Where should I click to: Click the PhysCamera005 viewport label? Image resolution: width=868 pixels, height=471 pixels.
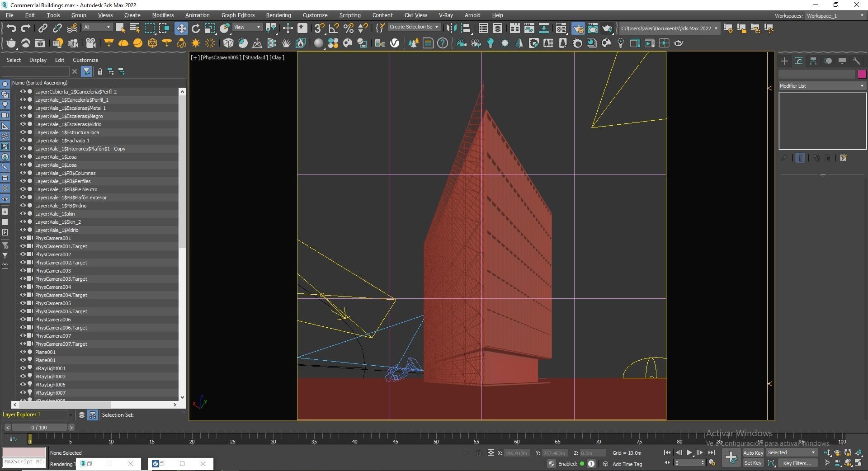point(221,57)
